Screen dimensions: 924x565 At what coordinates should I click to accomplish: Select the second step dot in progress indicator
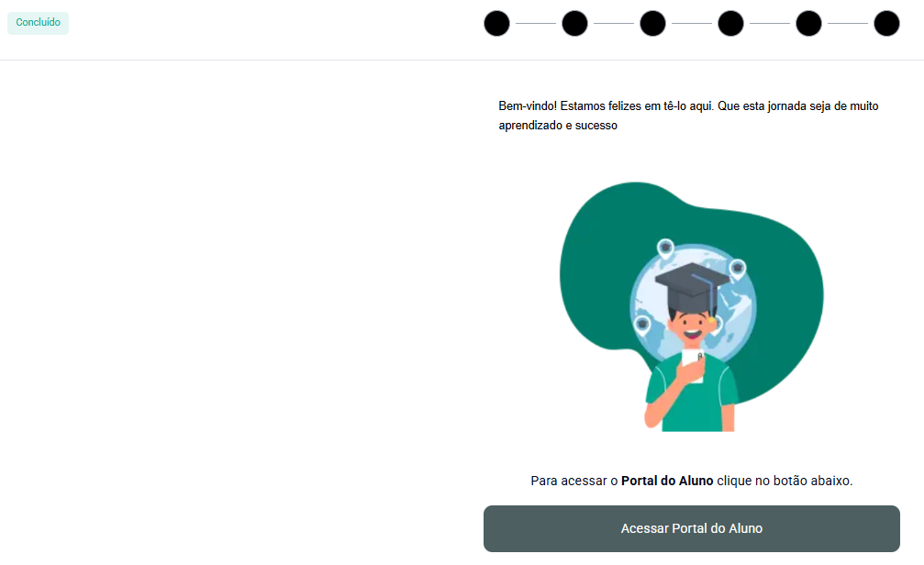[x=574, y=24]
